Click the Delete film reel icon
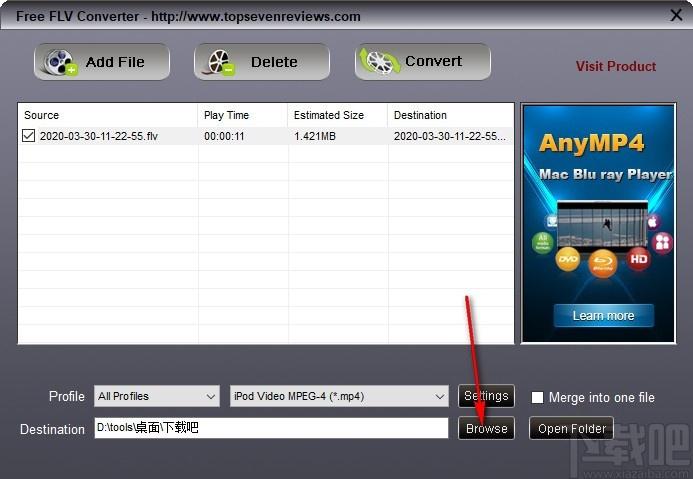The image size is (693, 479). click(221, 62)
